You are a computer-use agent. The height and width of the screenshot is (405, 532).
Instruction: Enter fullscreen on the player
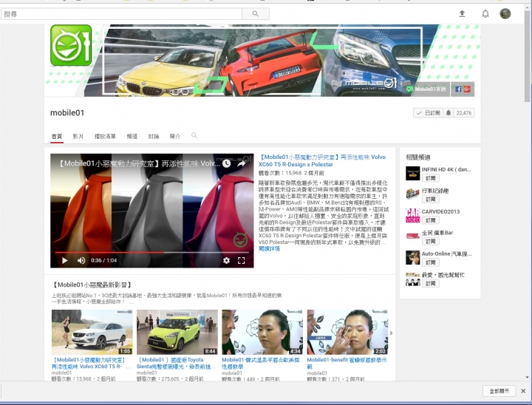(241, 260)
